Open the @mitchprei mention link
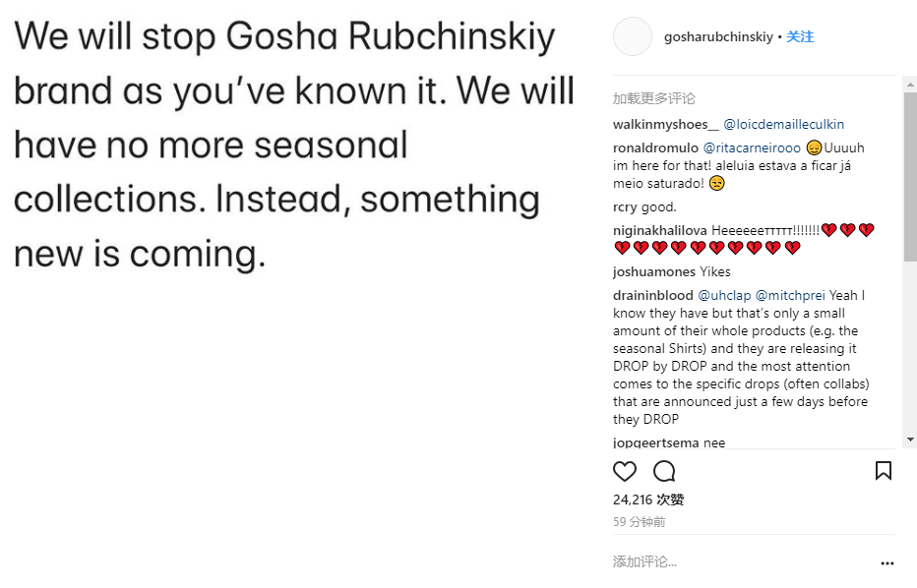This screenshot has height=588, width=917. 790,295
